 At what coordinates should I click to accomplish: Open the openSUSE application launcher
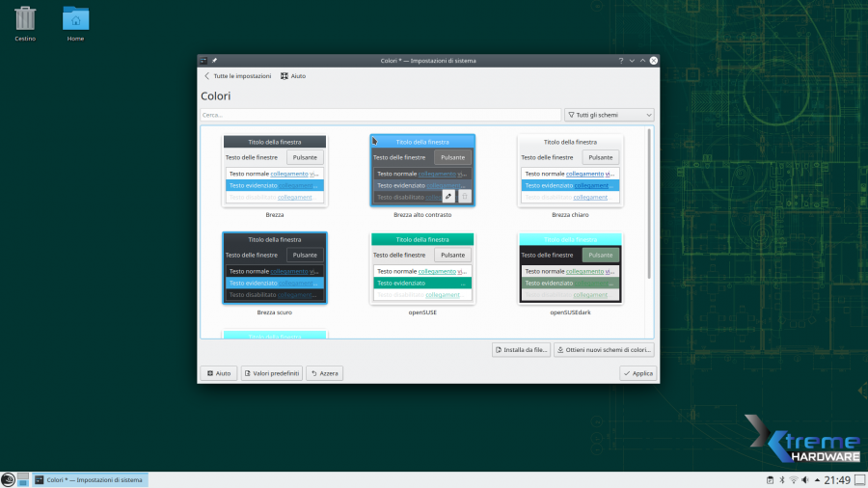click(8, 479)
